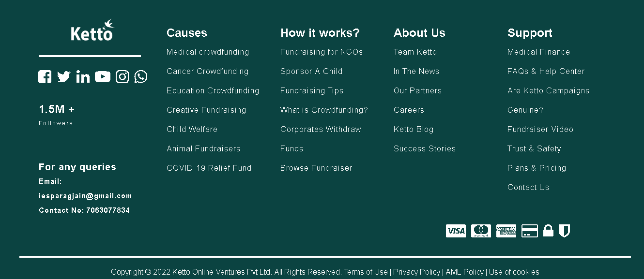Screen dimensions: 644x279
Task: Visit the Team Ketto page
Action: click(415, 52)
